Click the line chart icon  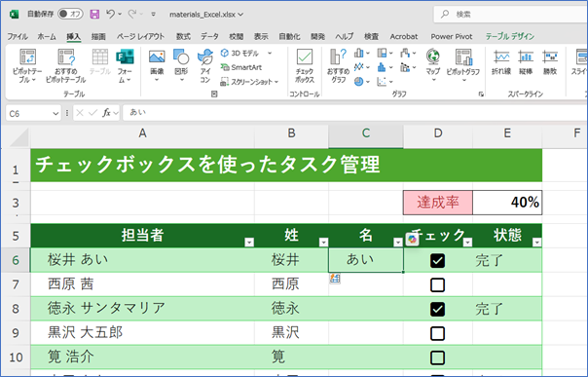click(x=359, y=67)
